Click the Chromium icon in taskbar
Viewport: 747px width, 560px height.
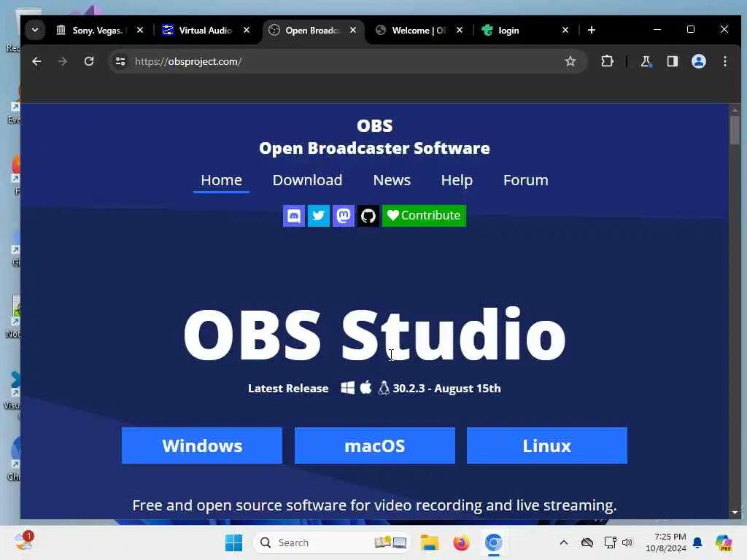click(494, 542)
